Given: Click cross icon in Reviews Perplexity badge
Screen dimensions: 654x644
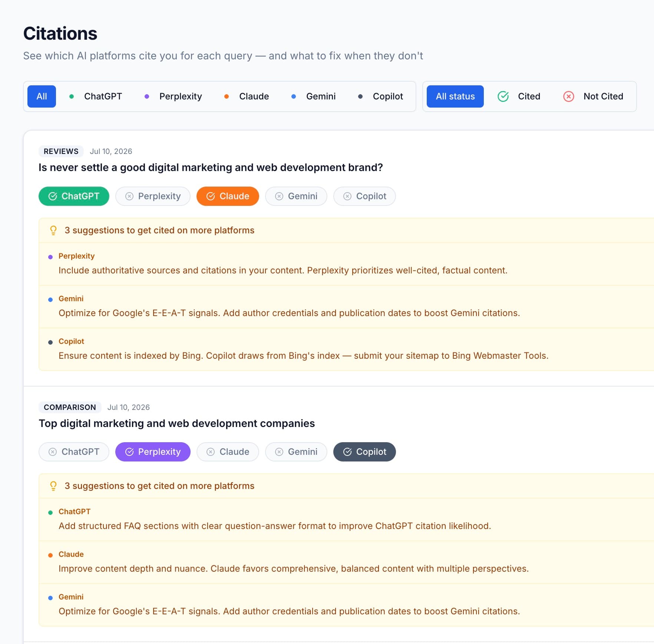Looking at the screenshot, I should click(x=129, y=196).
